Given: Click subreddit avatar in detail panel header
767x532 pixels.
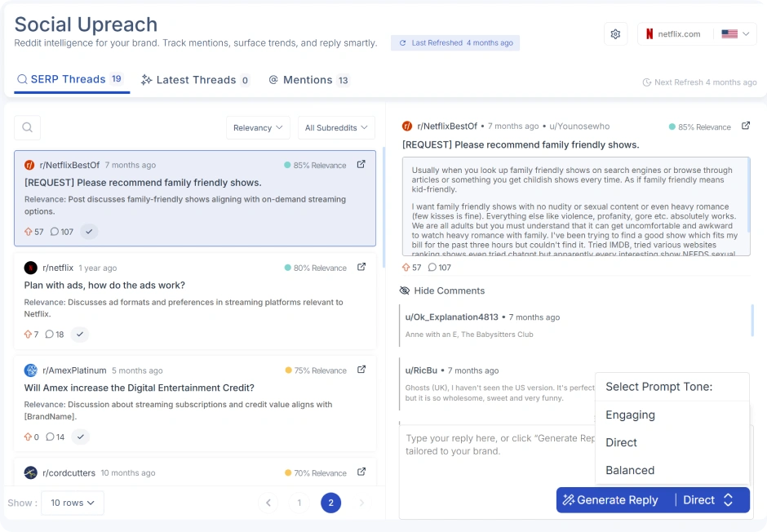Looking at the screenshot, I should tap(407, 126).
